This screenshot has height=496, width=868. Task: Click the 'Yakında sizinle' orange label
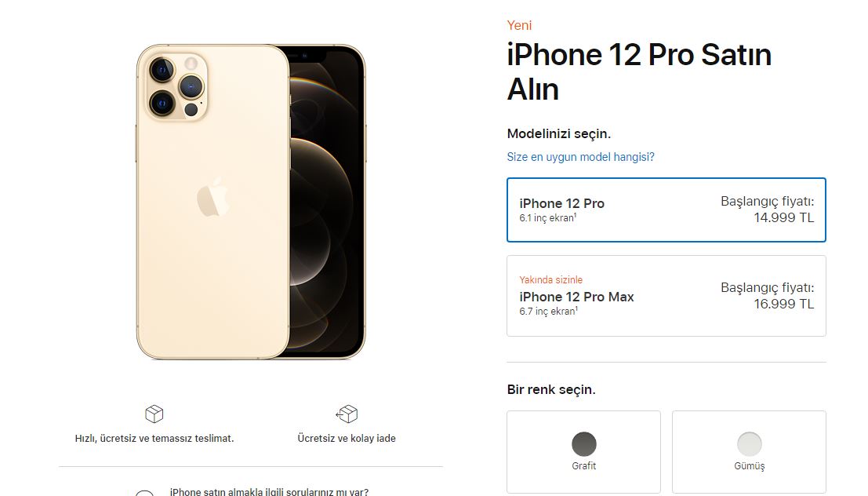[550, 280]
